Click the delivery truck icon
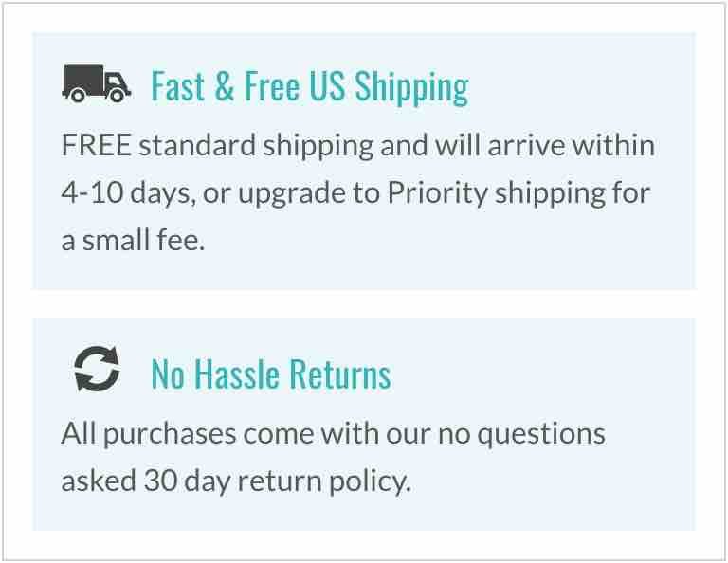The height and width of the screenshot is (563, 728). 97,84
